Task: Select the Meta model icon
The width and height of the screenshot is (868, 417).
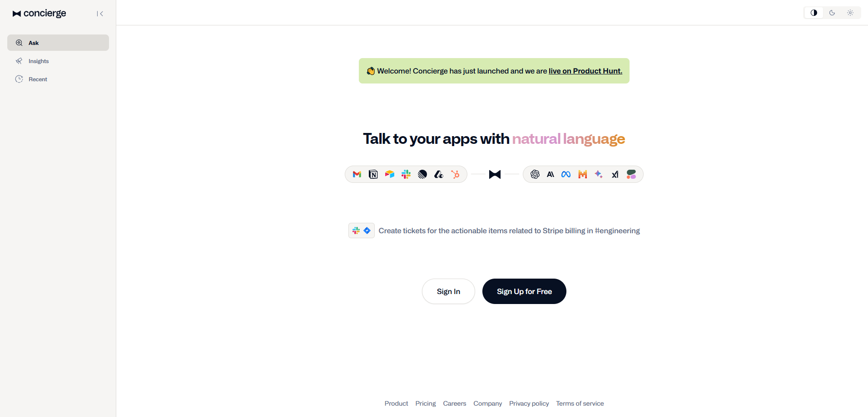Action: point(565,174)
